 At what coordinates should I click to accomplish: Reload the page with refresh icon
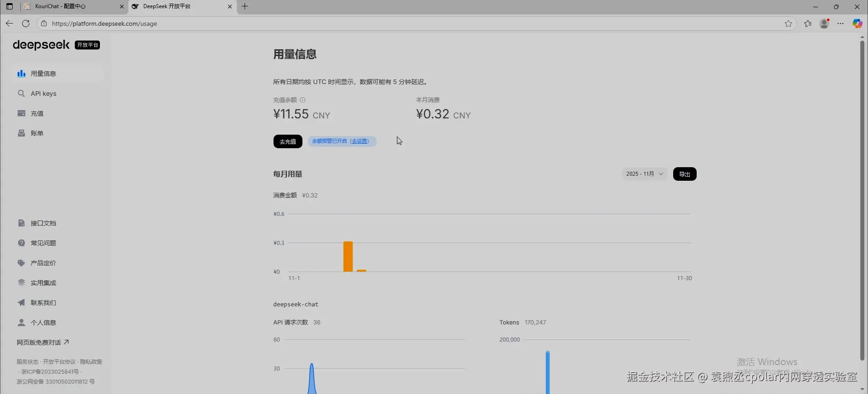tap(26, 23)
